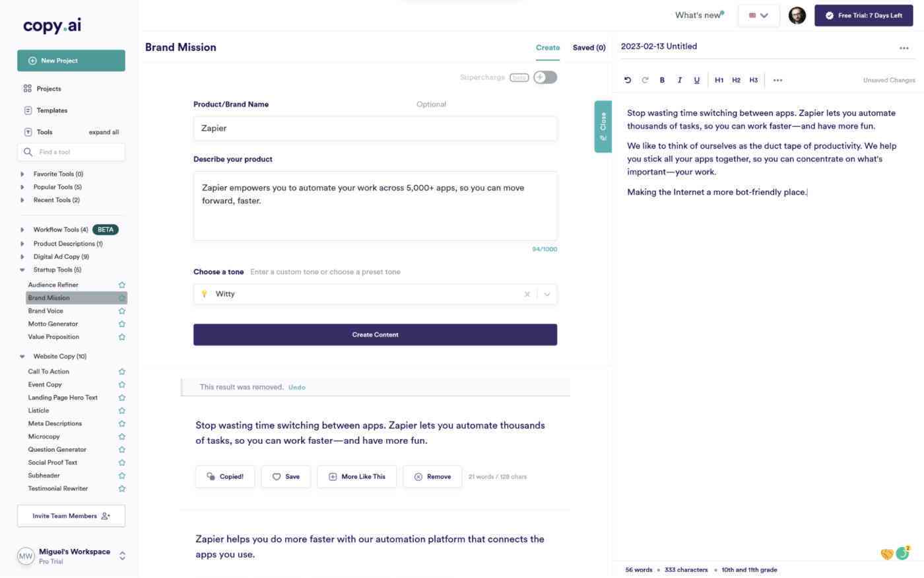Screen dimensions: 924x578
Task: Click the Tools icon in sidebar
Action: (28, 132)
